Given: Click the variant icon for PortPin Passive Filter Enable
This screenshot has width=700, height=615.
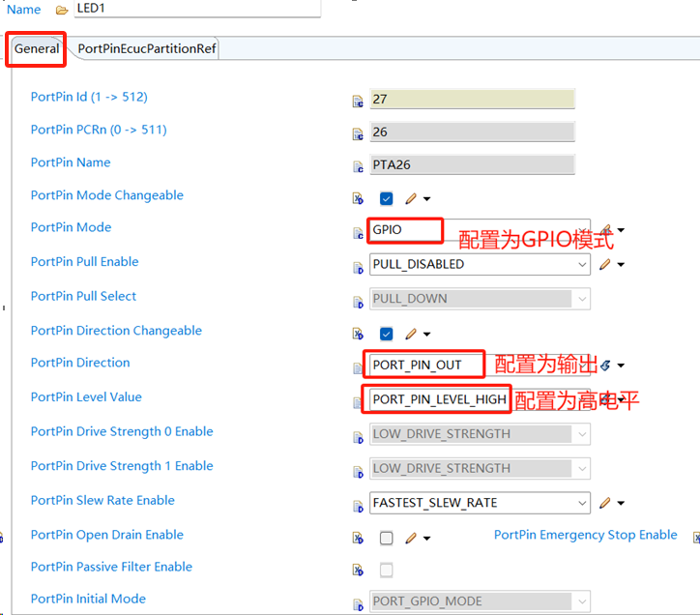Looking at the screenshot, I should pyautogui.click(x=358, y=570).
